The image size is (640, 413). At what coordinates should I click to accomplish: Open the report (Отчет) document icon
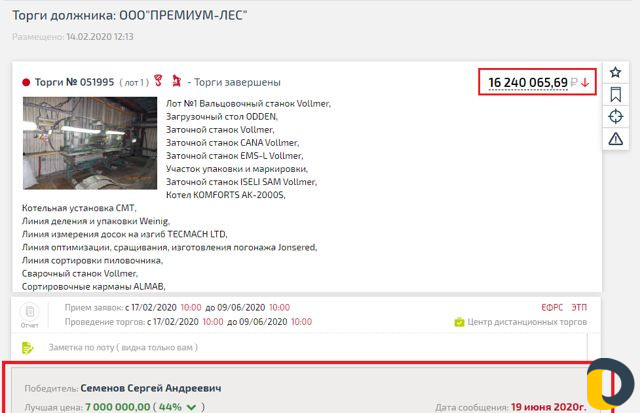point(30,312)
